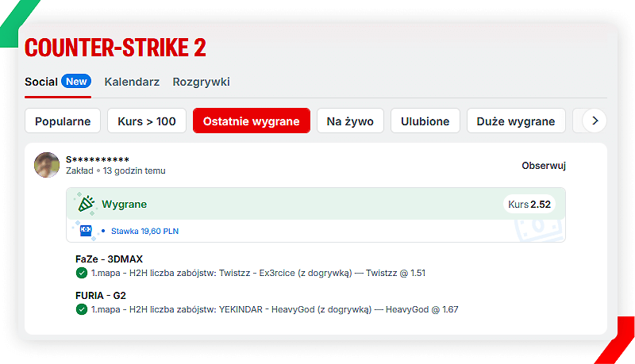Click the blue banknote stake icon
The image size is (635, 364).
[86, 231]
